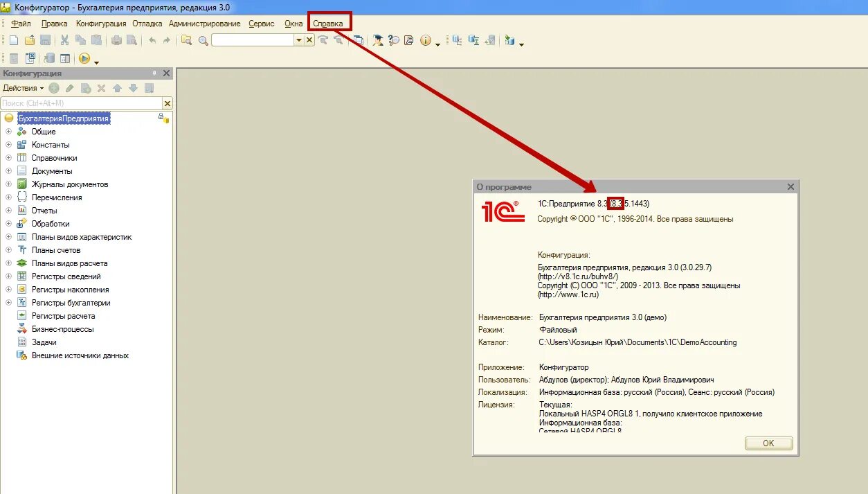The width and height of the screenshot is (868, 494).
Task: Open the dropdown arrow after the info icon
Action: (x=438, y=44)
